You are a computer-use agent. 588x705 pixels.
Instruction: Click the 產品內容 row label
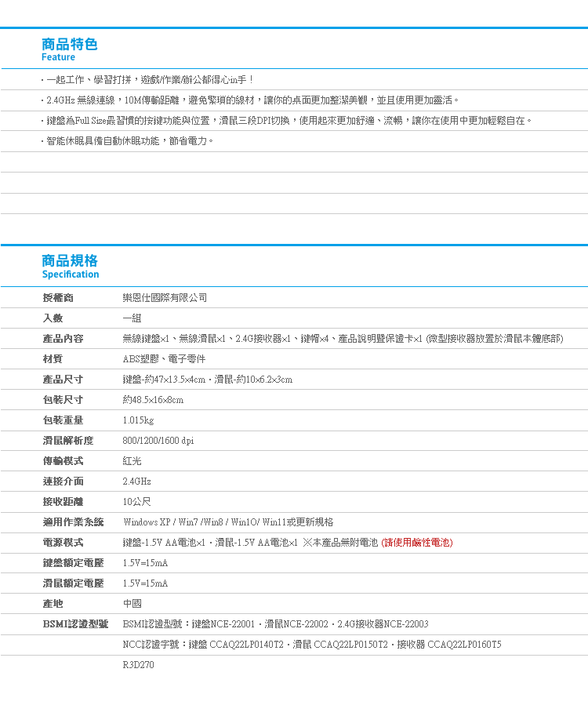(63, 339)
